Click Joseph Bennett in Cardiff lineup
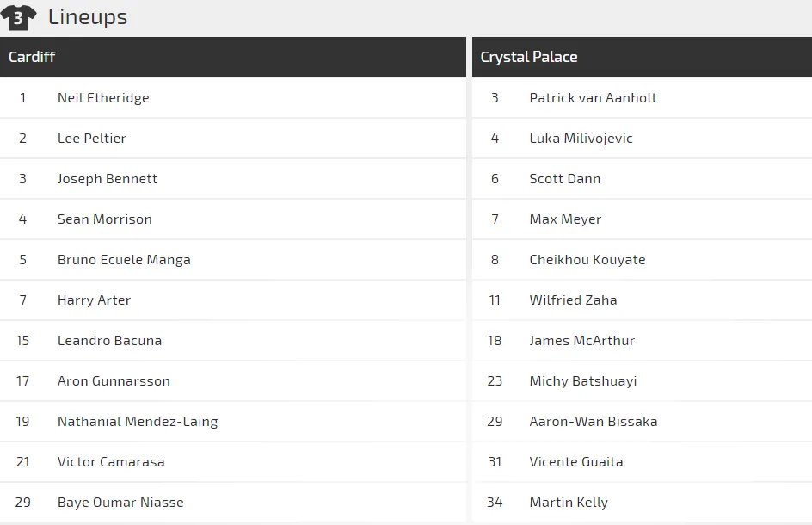 pyautogui.click(x=108, y=179)
